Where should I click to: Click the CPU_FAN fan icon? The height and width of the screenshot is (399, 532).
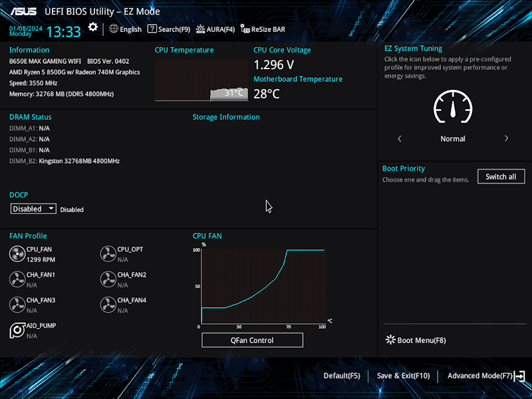(17, 254)
